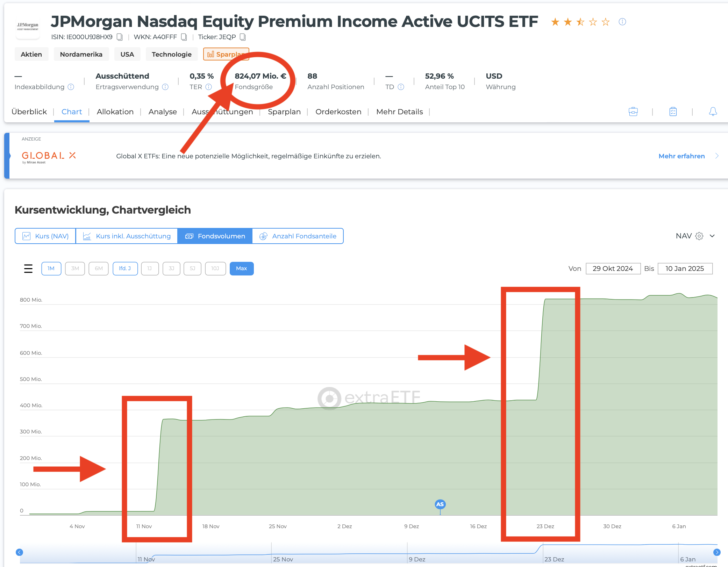The width and height of the screenshot is (728, 567).
Task: Click info icon beside star rating
Action: point(622,22)
